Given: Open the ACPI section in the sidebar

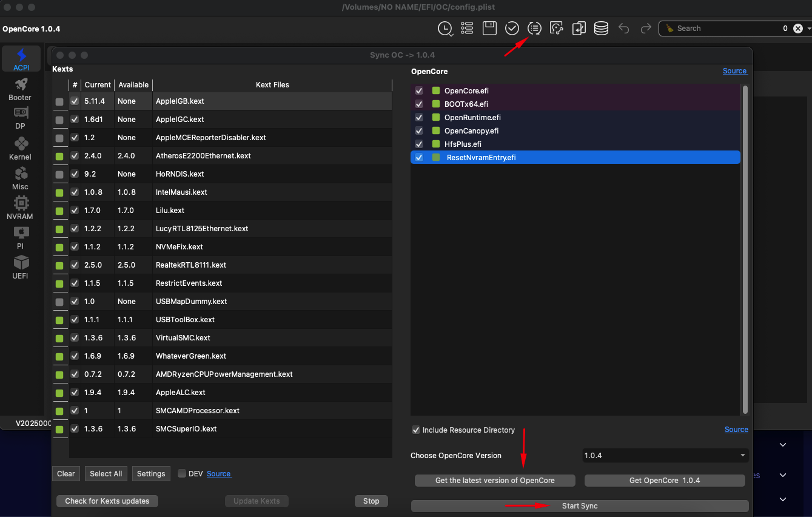Looking at the screenshot, I should coord(21,59).
